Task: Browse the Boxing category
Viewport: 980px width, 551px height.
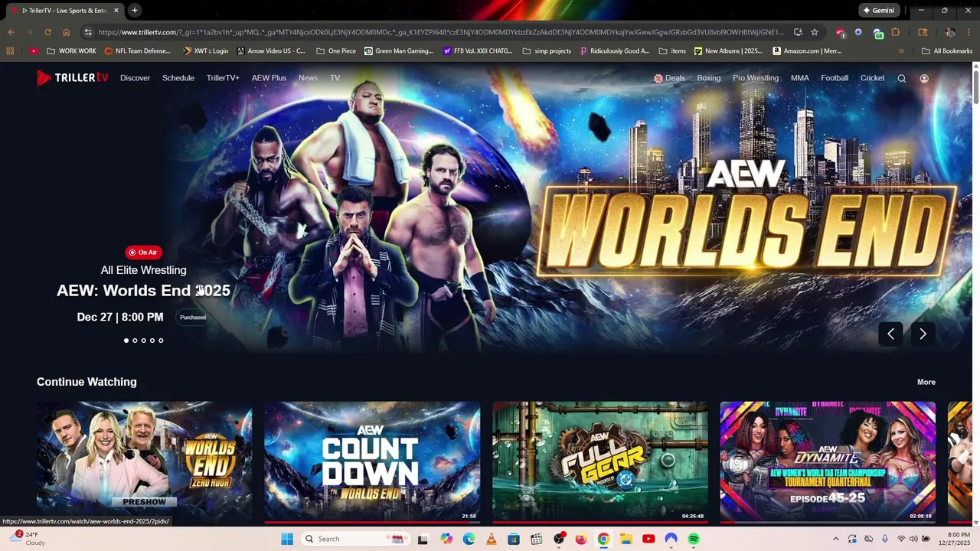Action: (709, 78)
